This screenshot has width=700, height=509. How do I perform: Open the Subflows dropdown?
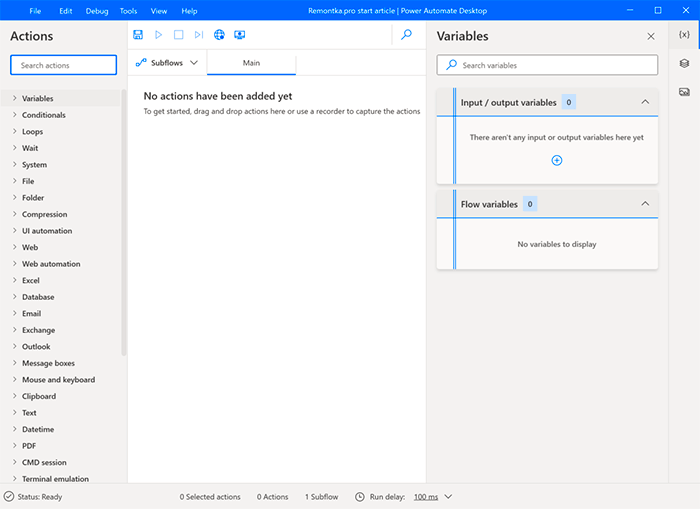[194, 63]
